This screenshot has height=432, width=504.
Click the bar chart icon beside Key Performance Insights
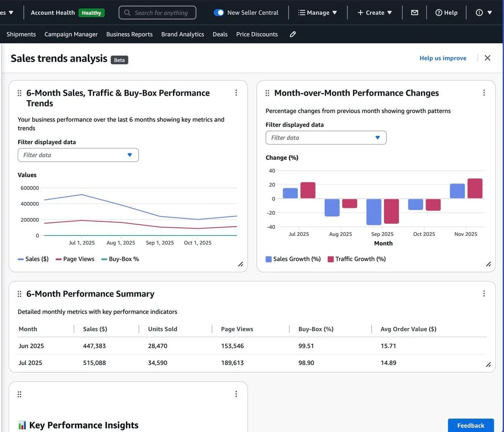(x=22, y=425)
